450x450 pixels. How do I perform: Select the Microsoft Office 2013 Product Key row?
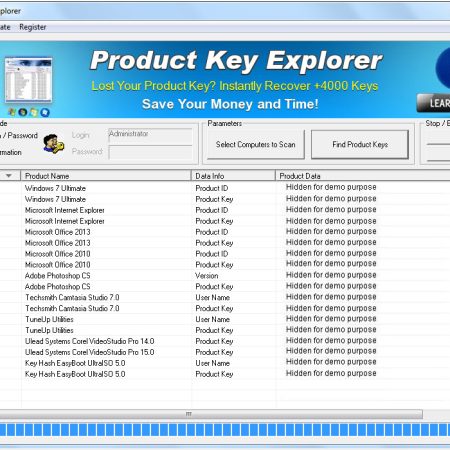coord(225,243)
